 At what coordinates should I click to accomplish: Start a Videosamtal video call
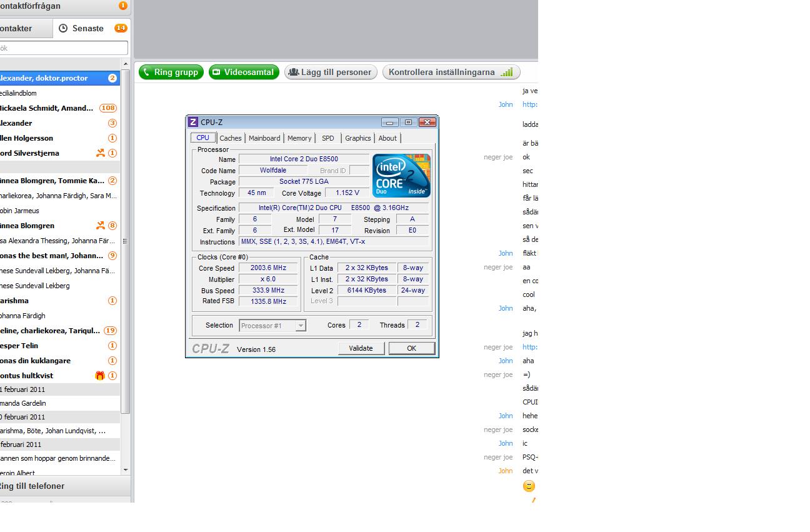coord(244,72)
